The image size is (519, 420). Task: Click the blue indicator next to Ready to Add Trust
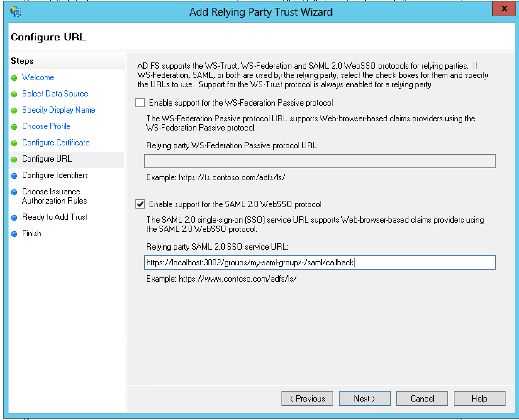pos(15,217)
